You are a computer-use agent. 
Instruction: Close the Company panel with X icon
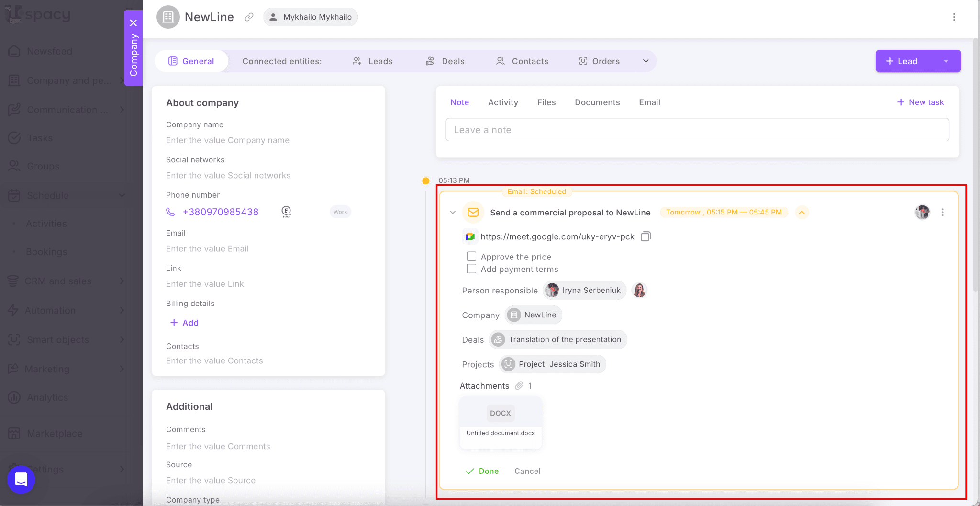[134, 23]
